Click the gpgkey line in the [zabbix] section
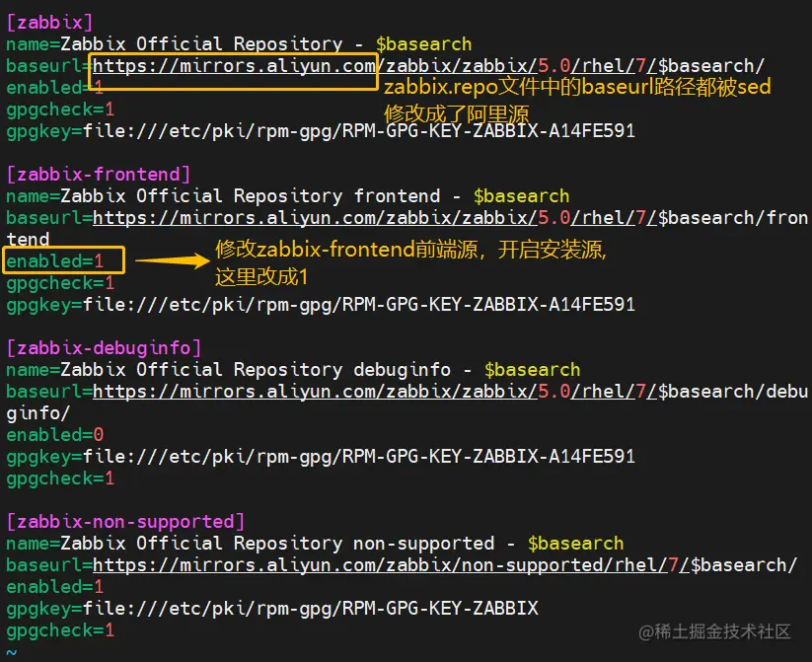Screen dimensions: 812x662 pyautogui.click(x=321, y=131)
